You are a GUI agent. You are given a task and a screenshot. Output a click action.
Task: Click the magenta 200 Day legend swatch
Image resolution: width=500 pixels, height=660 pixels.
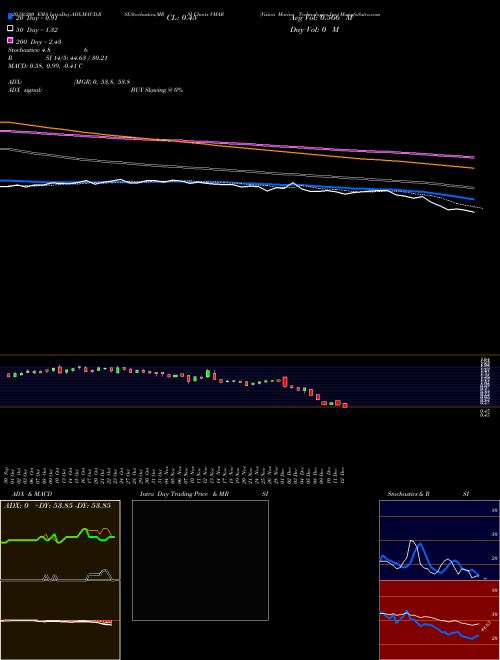(10, 40)
